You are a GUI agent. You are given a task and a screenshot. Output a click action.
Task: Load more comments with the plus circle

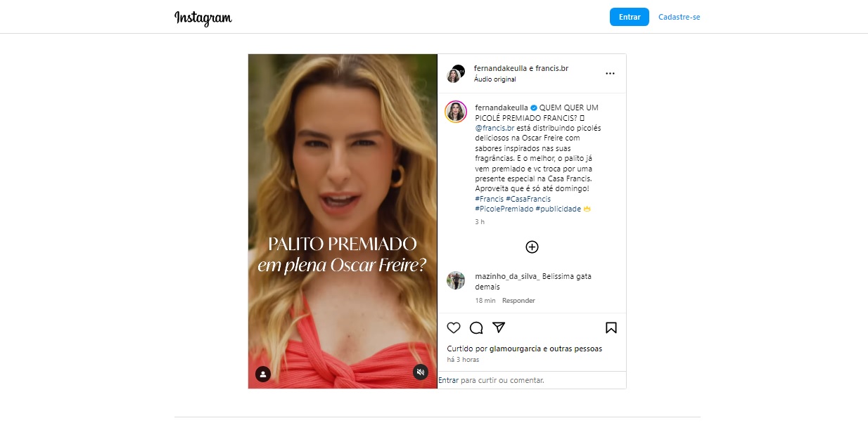(x=532, y=247)
